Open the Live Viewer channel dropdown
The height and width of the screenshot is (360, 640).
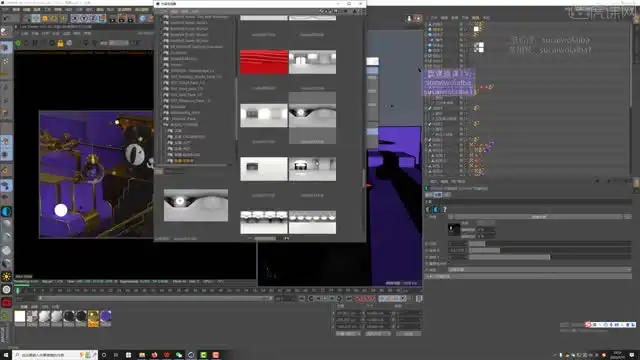(118, 43)
